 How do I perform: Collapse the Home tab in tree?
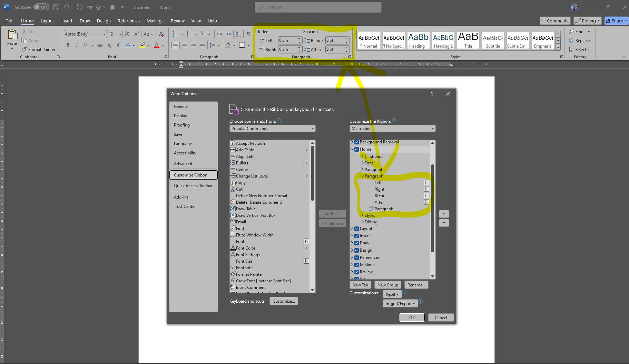[x=352, y=149]
